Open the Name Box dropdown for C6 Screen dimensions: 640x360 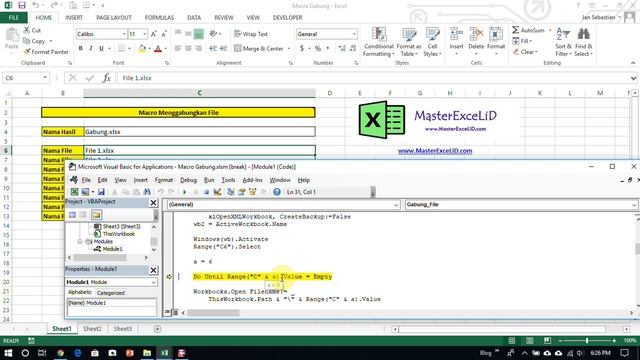[x=45, y=78]
